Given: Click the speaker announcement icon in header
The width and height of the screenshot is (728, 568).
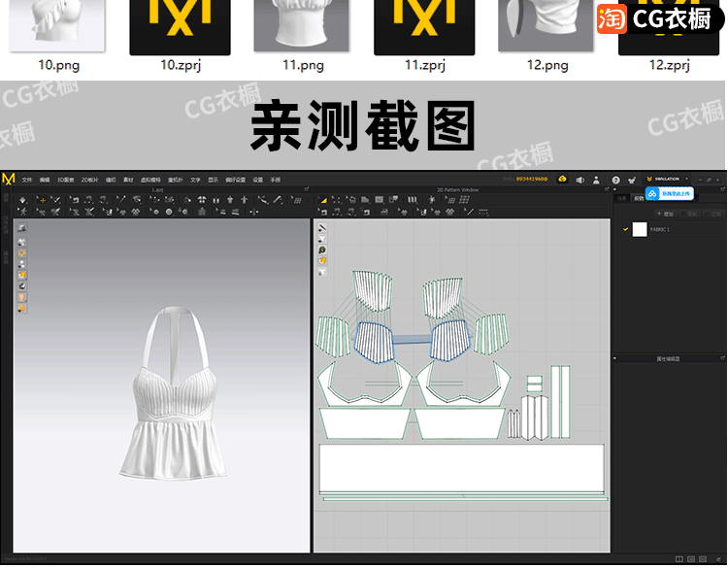Looking at the screenshot, I should [579, 181].
